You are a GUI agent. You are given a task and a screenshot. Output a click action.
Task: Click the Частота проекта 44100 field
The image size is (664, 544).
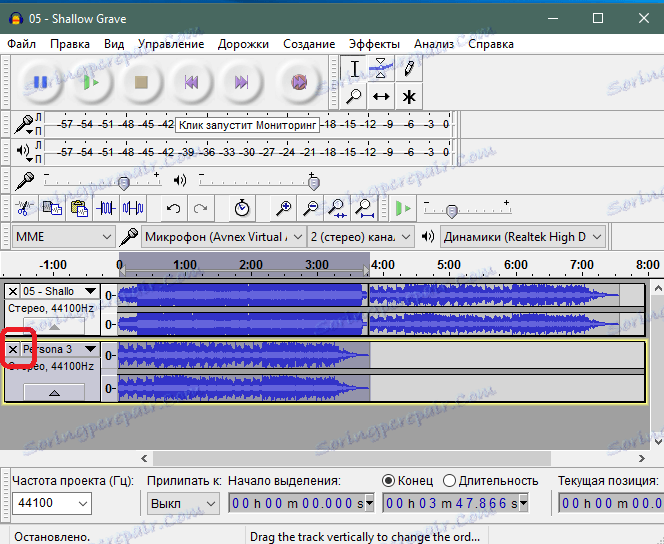tap(52, 503)
